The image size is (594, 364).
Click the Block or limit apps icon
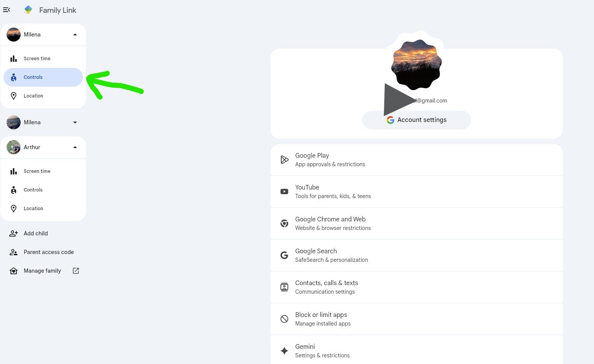(284, 319)
